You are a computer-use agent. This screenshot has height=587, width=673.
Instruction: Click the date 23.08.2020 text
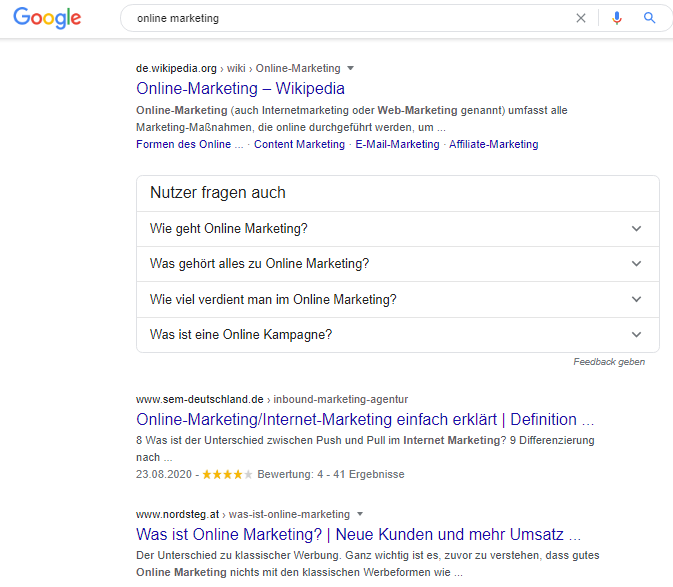coord(164,474)
